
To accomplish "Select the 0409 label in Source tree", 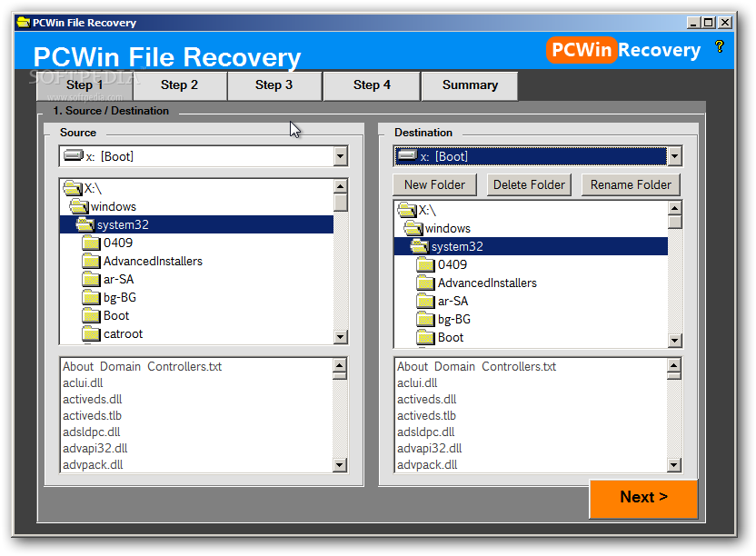I will 118,243.
